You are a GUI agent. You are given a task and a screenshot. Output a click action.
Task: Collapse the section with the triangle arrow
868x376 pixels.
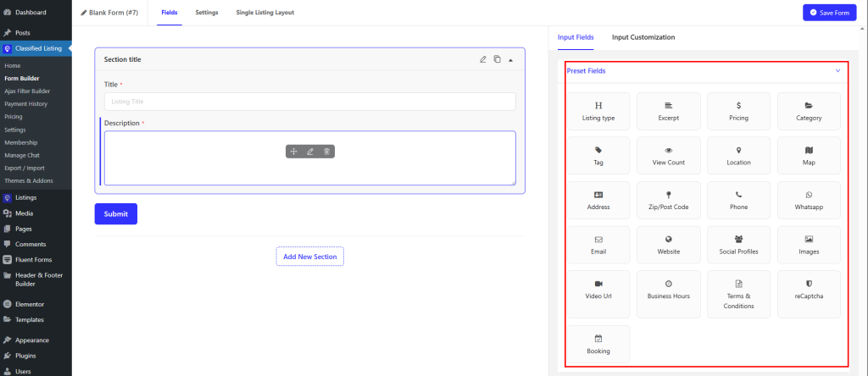coord(510,60)
